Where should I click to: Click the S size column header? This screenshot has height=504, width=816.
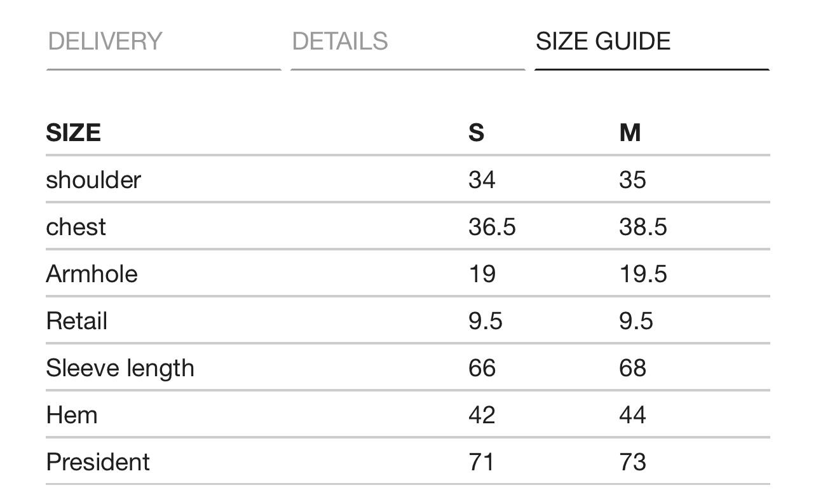[x=477, y=133]
